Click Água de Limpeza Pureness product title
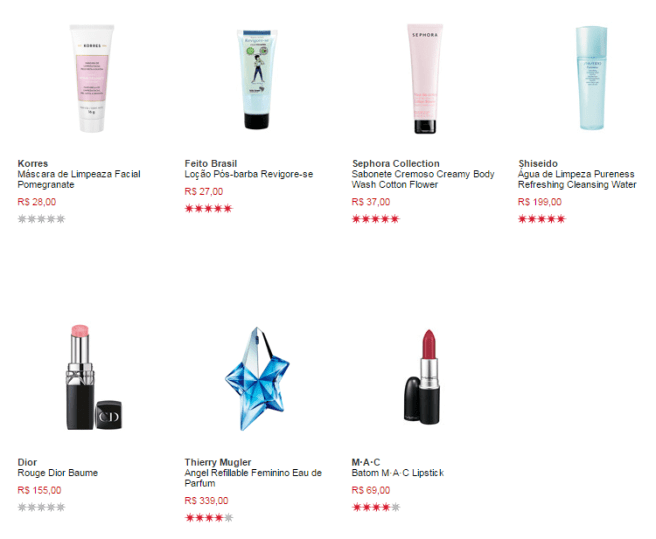656x539 pixels. tap(577, 179)
